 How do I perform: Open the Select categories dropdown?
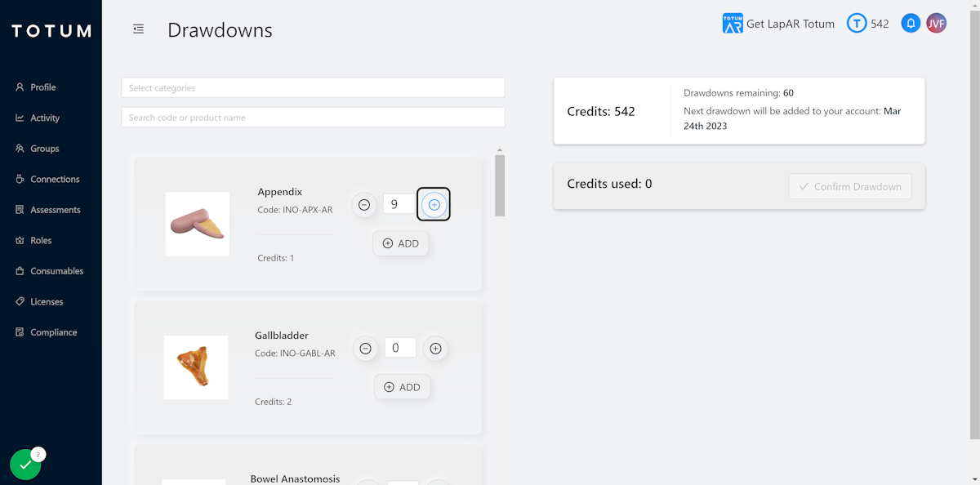coord(313,87)
